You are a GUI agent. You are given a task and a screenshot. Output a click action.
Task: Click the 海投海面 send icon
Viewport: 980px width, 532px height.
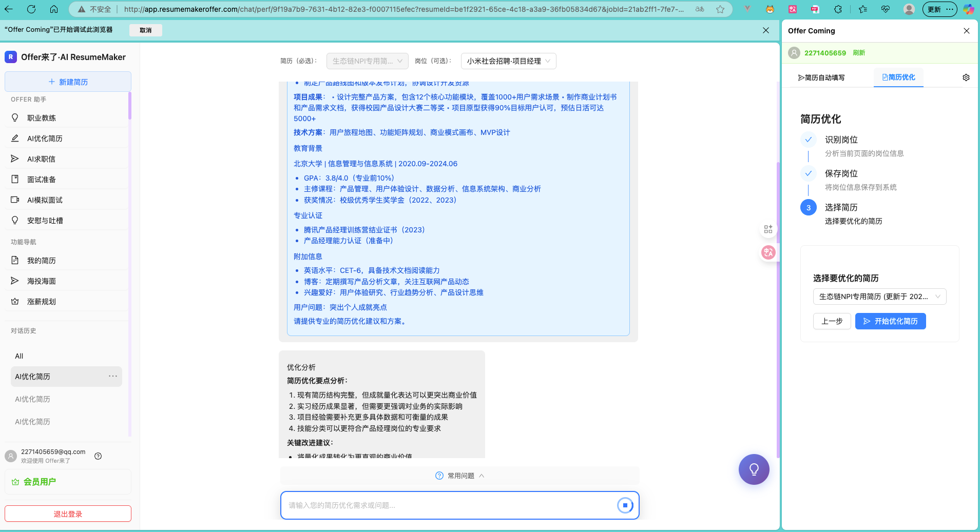click(15, 281)
